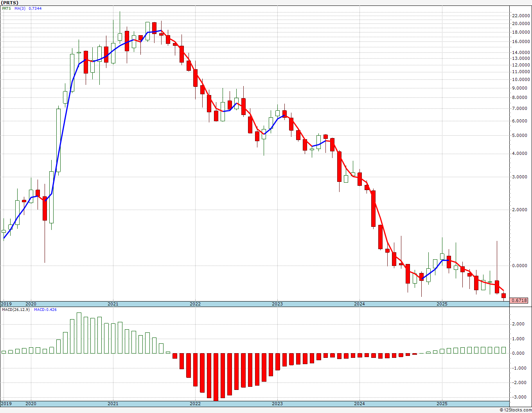Click the -2.000 MACD axis label
The height and width of the screenshot is (413, 532).
518,382
